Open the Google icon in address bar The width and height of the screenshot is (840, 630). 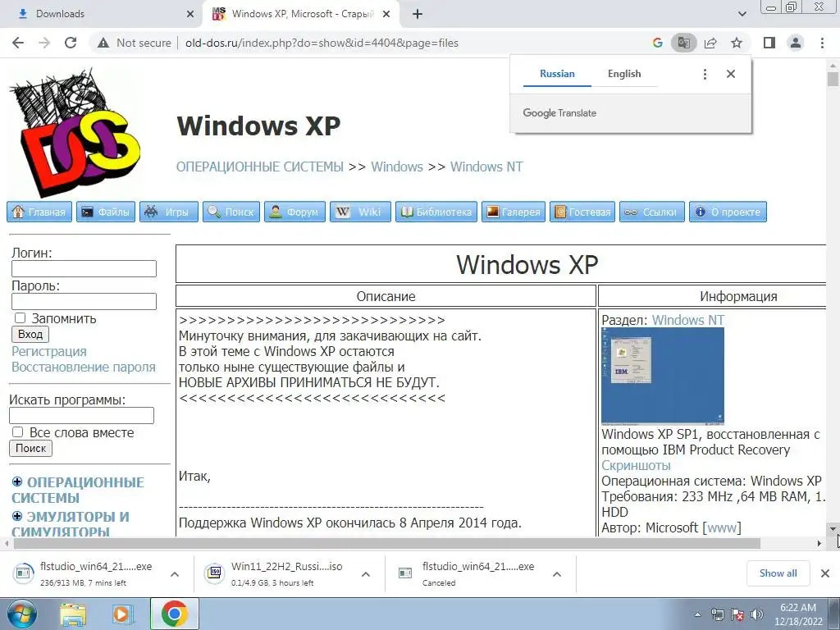click(x=658, y=43)
